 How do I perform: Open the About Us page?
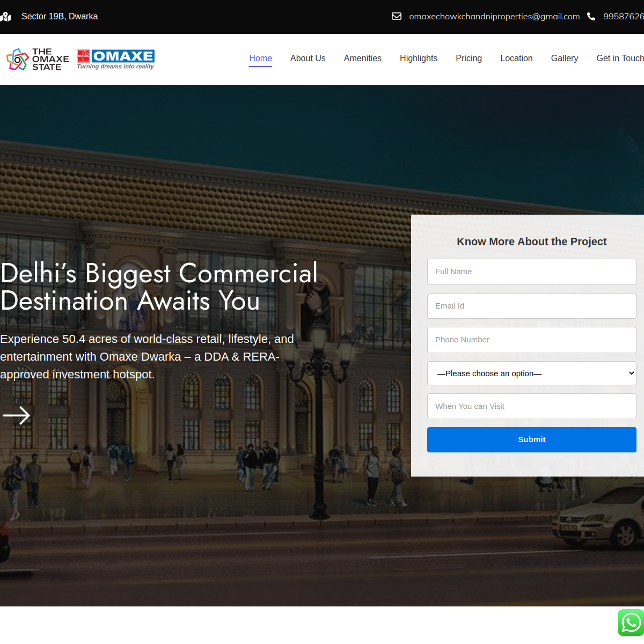tap(308, 58)
